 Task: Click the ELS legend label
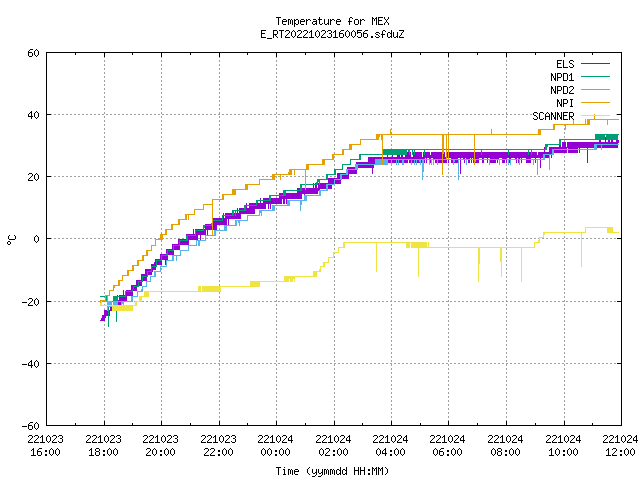pos(565,64)
